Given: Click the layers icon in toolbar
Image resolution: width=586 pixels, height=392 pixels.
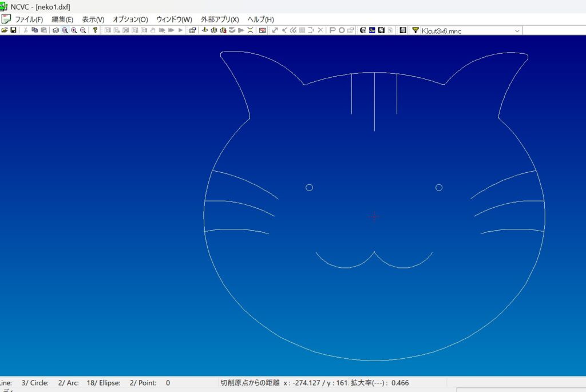Looking at the screenshot, I should [x=56, y=30].
